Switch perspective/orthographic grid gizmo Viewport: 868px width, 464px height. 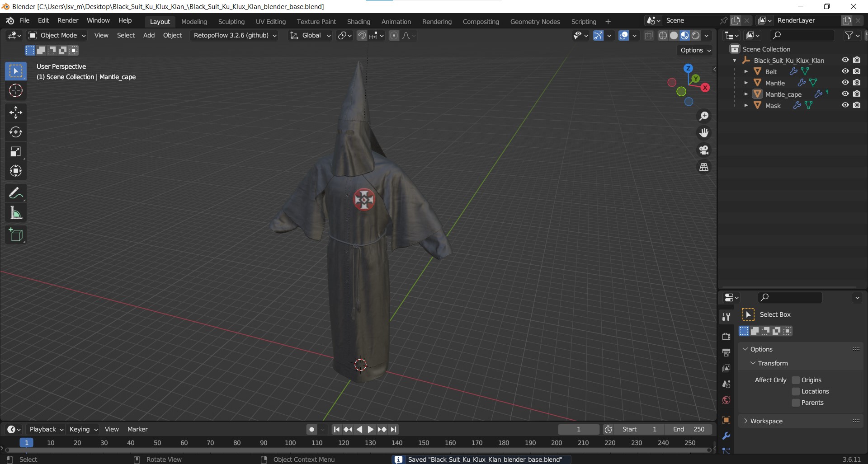tap(704, 167)
